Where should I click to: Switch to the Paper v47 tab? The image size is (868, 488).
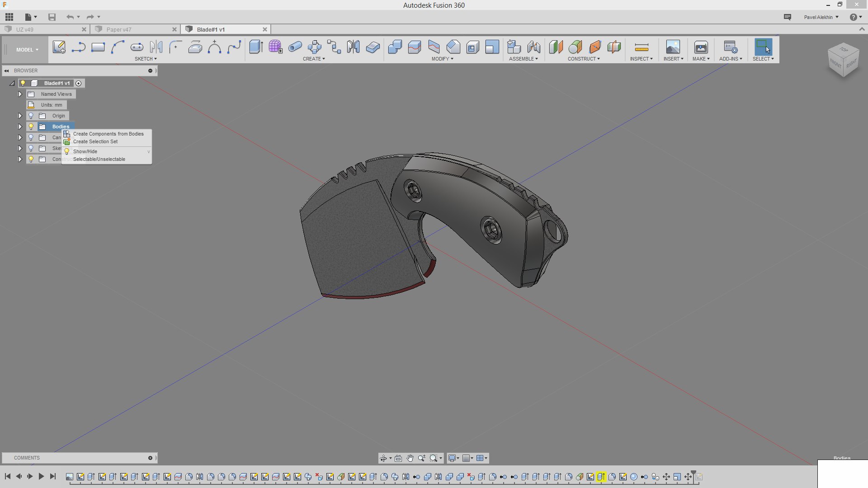coord(135,29)
